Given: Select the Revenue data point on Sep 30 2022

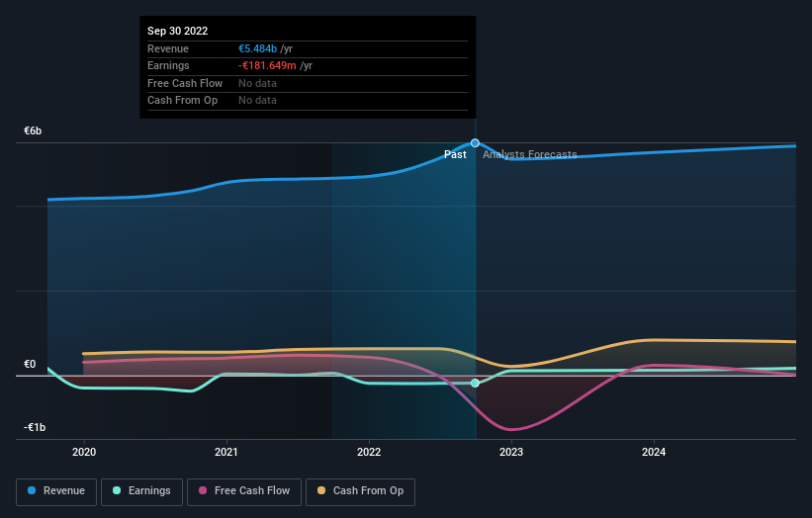Looking at the screenshot, I should (475, 142).
